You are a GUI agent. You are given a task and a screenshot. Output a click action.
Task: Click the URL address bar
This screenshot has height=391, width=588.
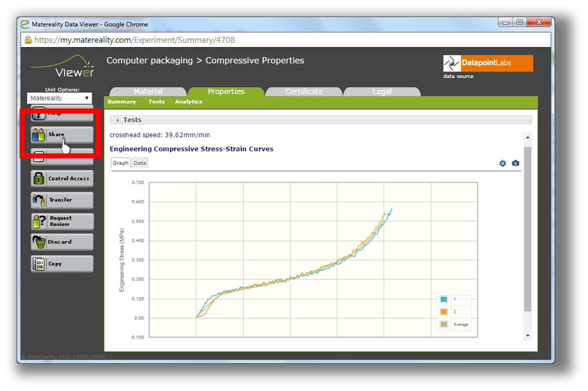tap(286, 40)
